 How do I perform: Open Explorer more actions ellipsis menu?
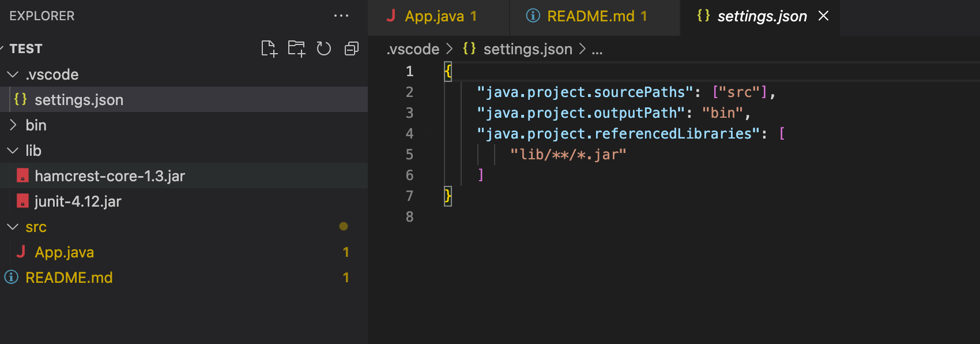(x=341, y=16)
